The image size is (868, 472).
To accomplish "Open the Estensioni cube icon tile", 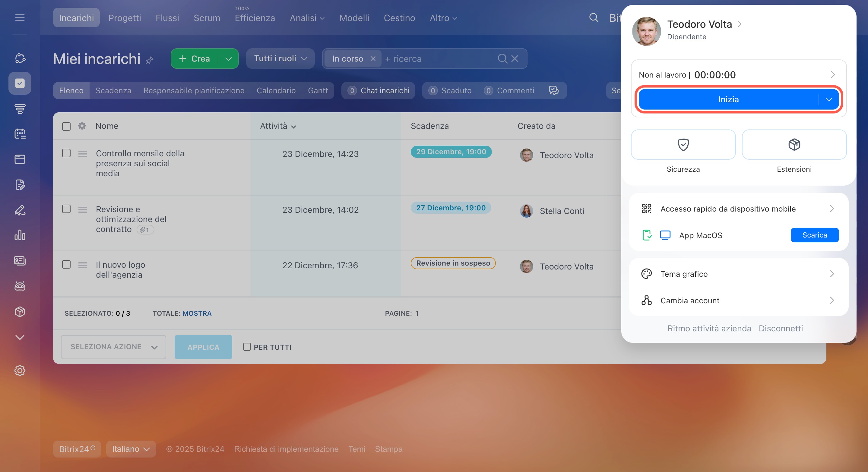I will click(x=794, y=145).
